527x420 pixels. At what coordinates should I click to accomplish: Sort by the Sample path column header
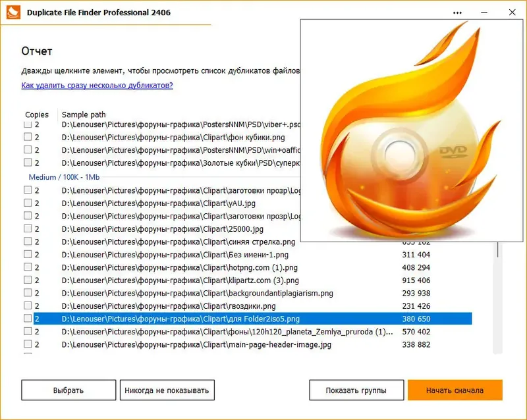coord(84,115)
